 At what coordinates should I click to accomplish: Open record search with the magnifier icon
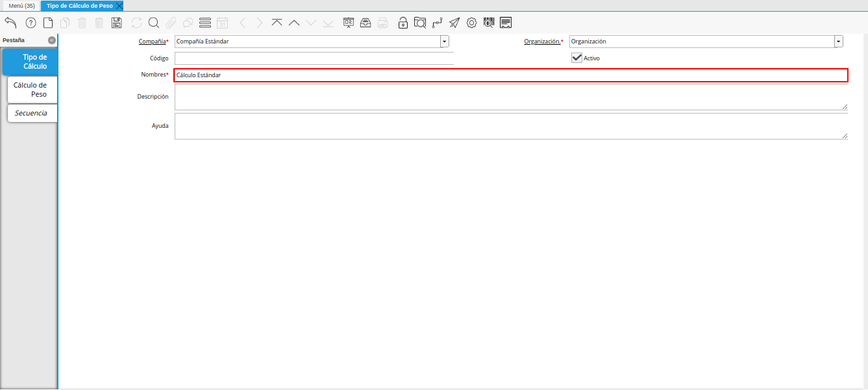[154, 23]
